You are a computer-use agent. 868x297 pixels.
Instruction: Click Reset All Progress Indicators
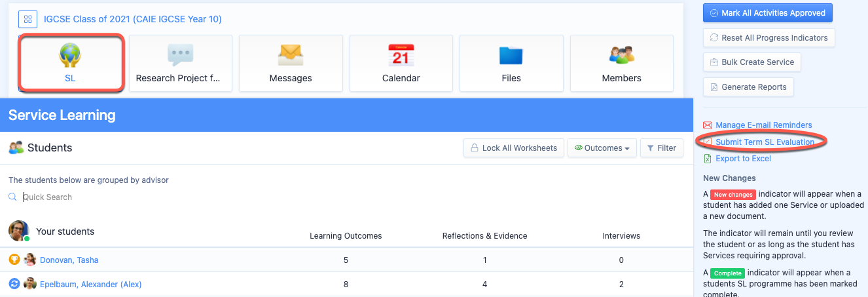769,37
